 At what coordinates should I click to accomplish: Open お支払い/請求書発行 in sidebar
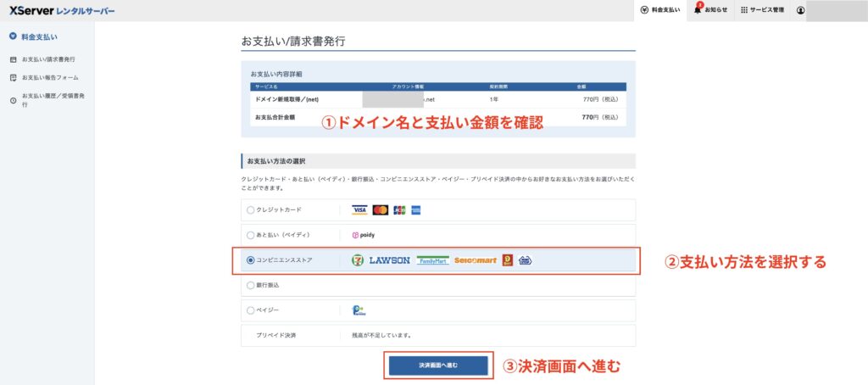click(48, 59)
